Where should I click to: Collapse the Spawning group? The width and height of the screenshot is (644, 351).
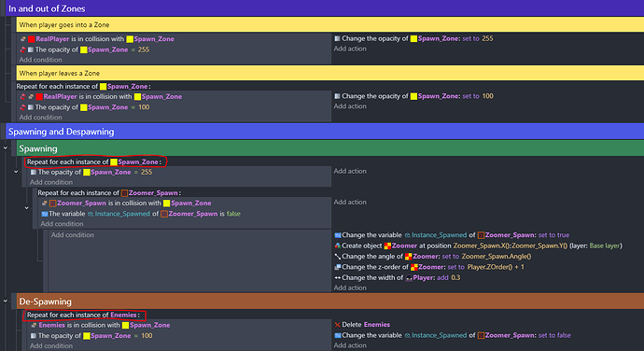coord(6,148)
